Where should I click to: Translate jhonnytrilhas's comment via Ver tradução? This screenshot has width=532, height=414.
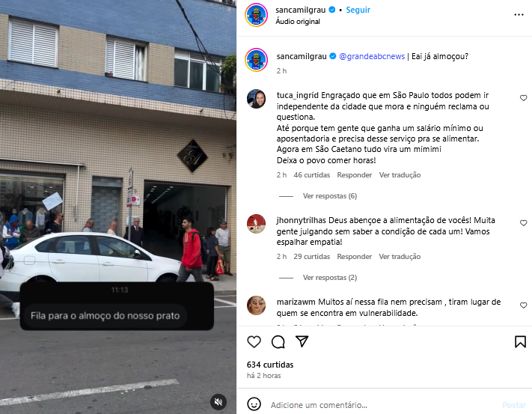[400, 257]
